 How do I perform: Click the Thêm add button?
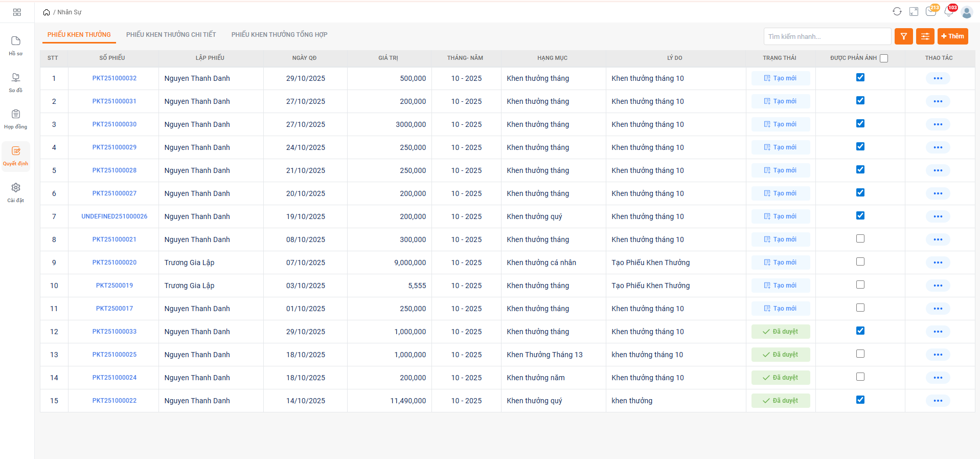[952, 36]
